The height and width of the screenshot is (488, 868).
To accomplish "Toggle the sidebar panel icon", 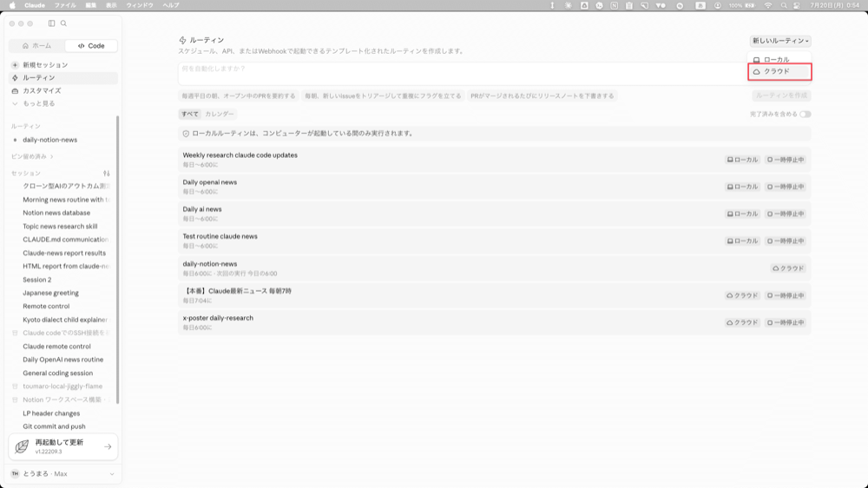I will (x=51, y=23).
